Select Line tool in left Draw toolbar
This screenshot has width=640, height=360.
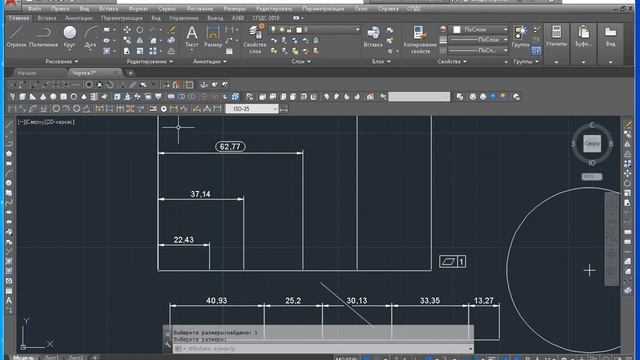pyautogui.click(x=9, y=124)
